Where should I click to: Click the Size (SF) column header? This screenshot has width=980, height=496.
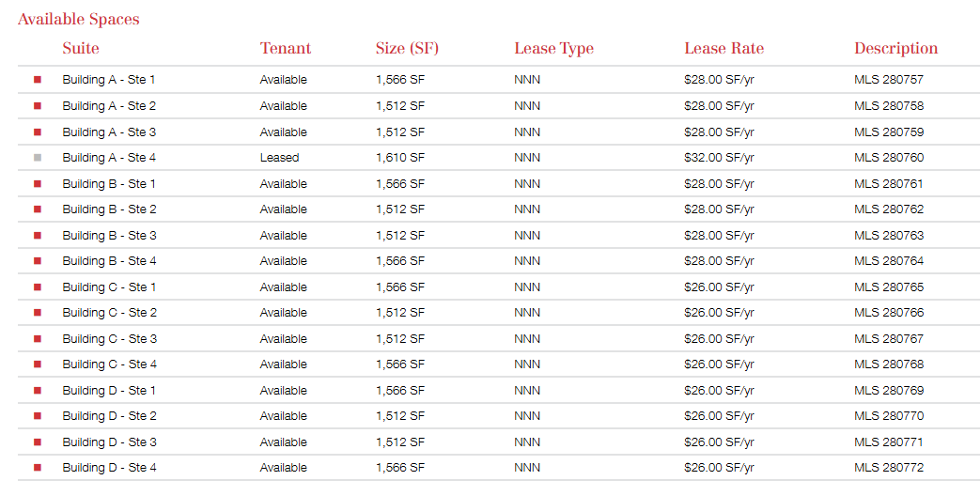pos(407,49)
